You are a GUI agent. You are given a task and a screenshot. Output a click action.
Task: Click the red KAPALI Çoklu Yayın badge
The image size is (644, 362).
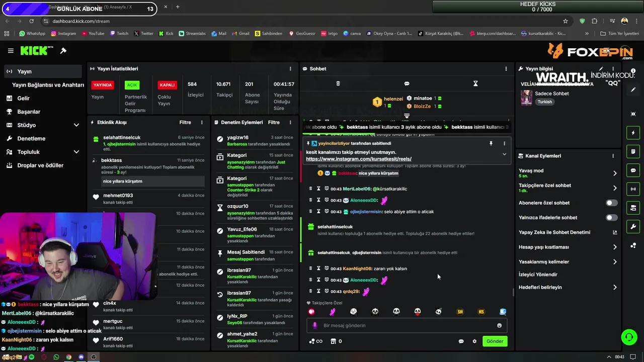tap(167, 85)
